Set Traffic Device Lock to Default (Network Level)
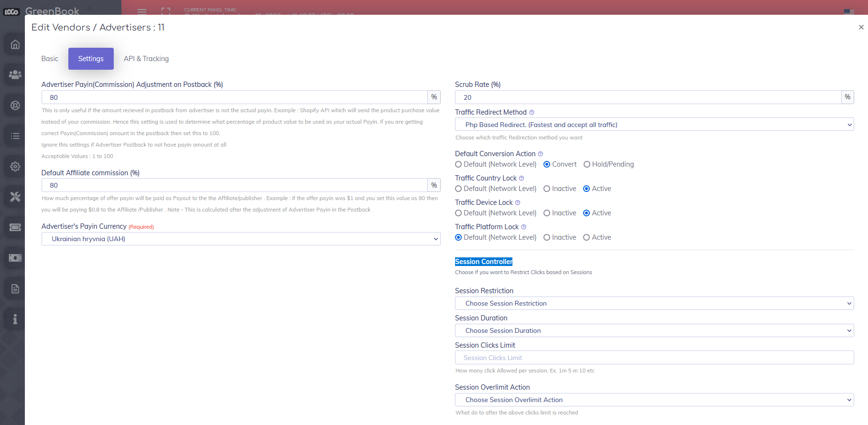This screenshot has height=425, width=868. (x=458, y=213)
